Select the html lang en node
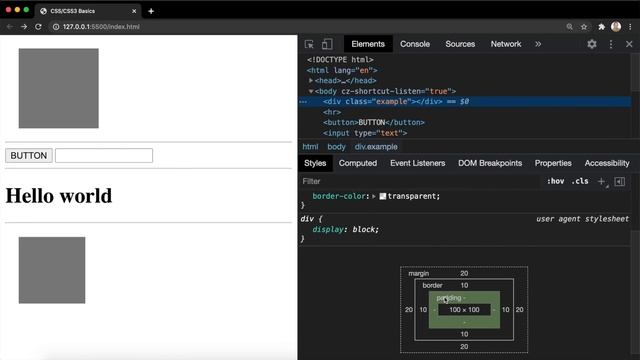The width and height of the screenshot is (640, 360). (x=342, y=70)
